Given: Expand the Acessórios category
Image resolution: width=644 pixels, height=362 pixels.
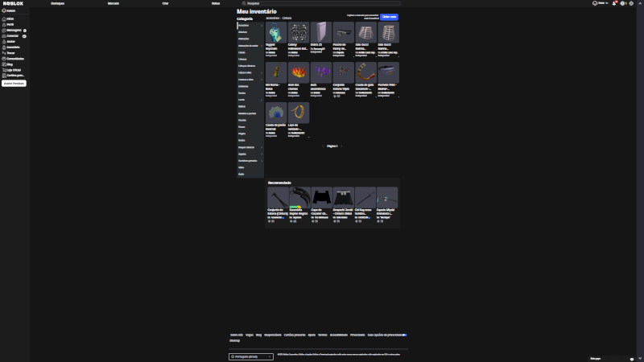Looking at the screenshot, I should [x=250, y=25].
